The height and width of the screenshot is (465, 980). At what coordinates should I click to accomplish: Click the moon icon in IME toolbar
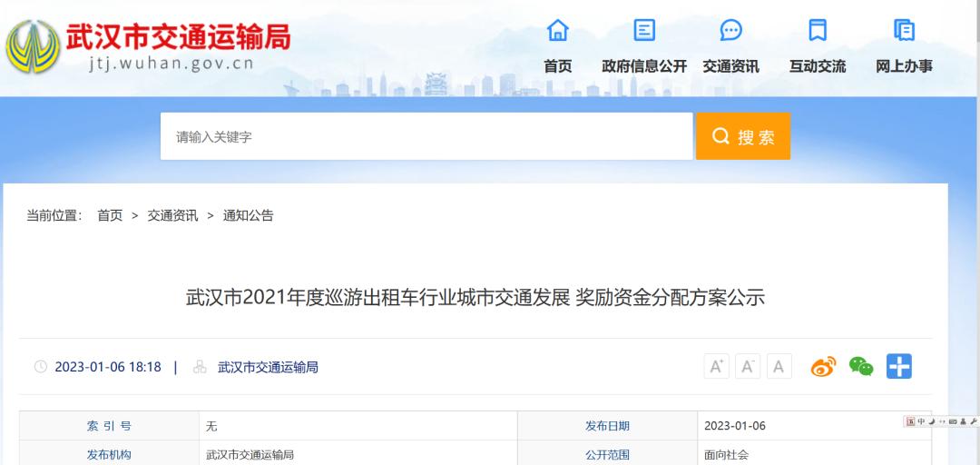(932, 421)
